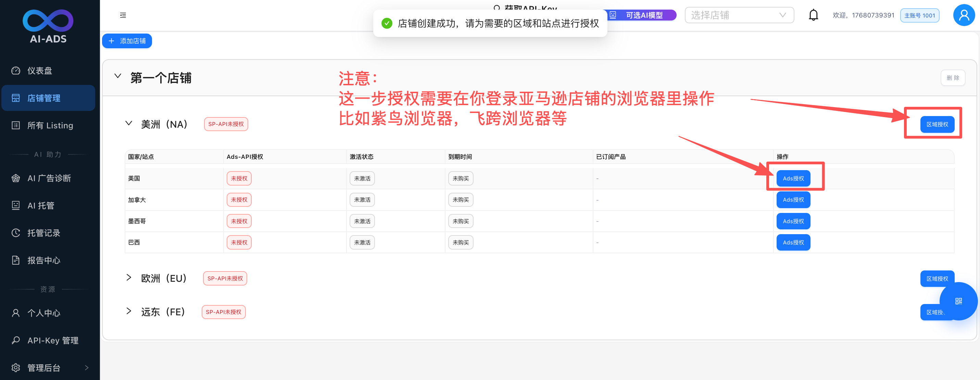The image size is (980, 380).
Task: Expand the 欧洲 (EU) region section
Action: [x=129, y=278]
